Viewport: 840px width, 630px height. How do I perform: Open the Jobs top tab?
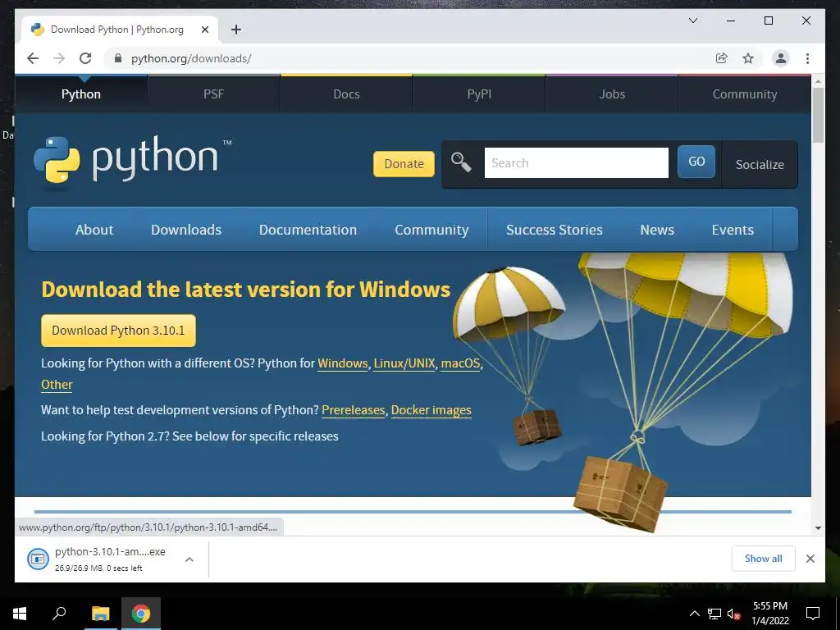coord(612,94)
